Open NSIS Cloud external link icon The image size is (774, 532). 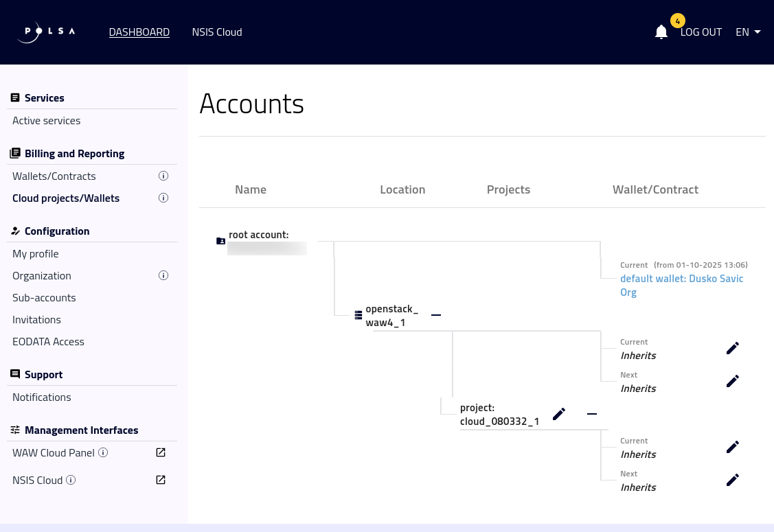[x=161, y=480]
